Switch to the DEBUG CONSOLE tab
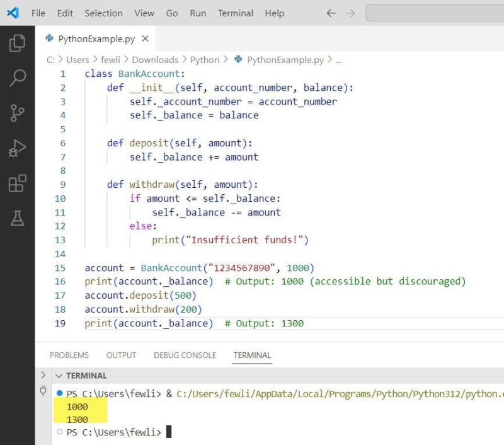Screen dimensions: 504x445 pos(185,355)
